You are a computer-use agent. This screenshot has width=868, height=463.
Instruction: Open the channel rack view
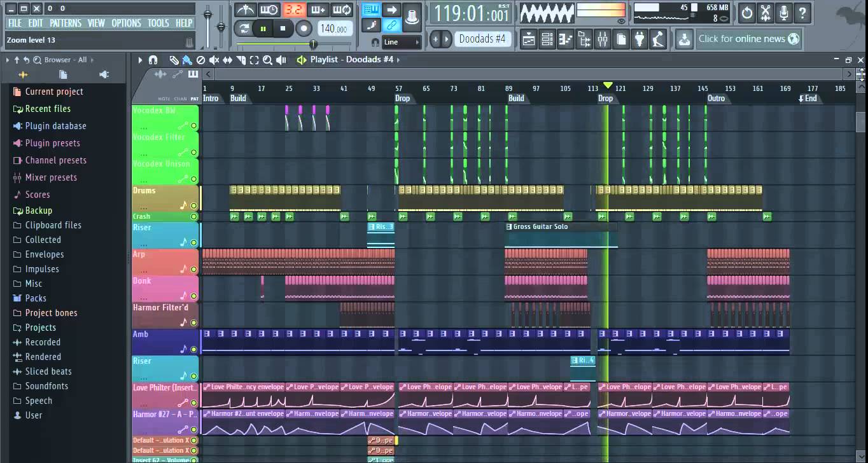[x=547, y=39]
